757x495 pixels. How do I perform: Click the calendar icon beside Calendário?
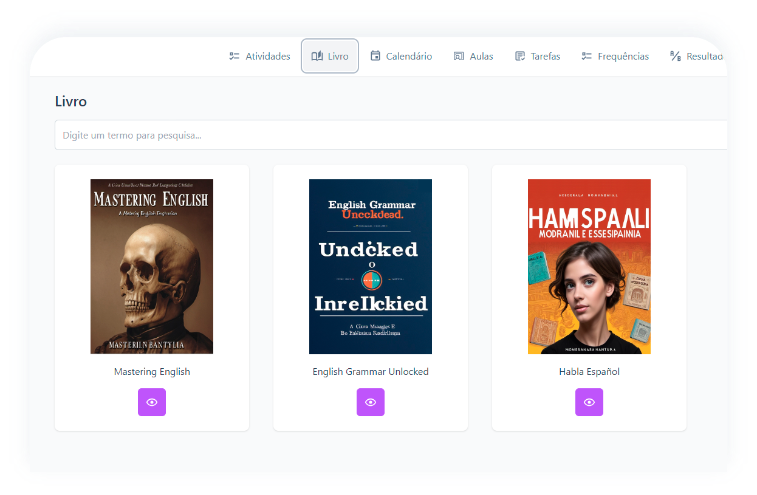pos(375,57)
